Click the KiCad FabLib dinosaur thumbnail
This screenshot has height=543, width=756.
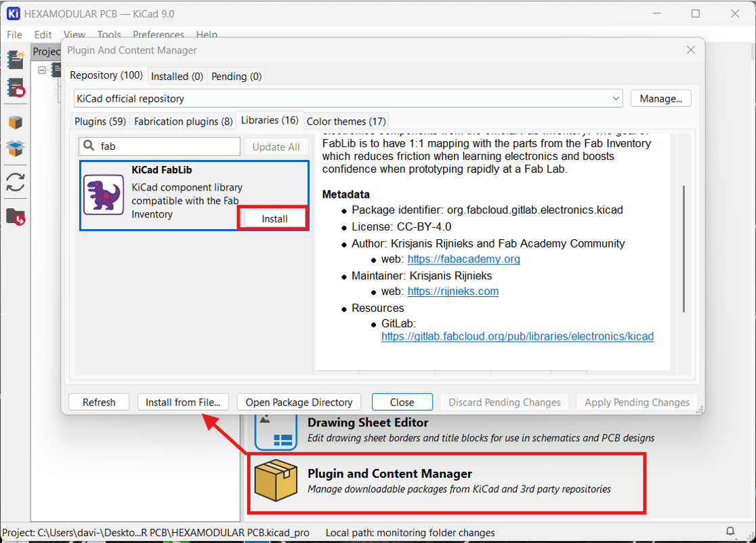click(104, 195)
